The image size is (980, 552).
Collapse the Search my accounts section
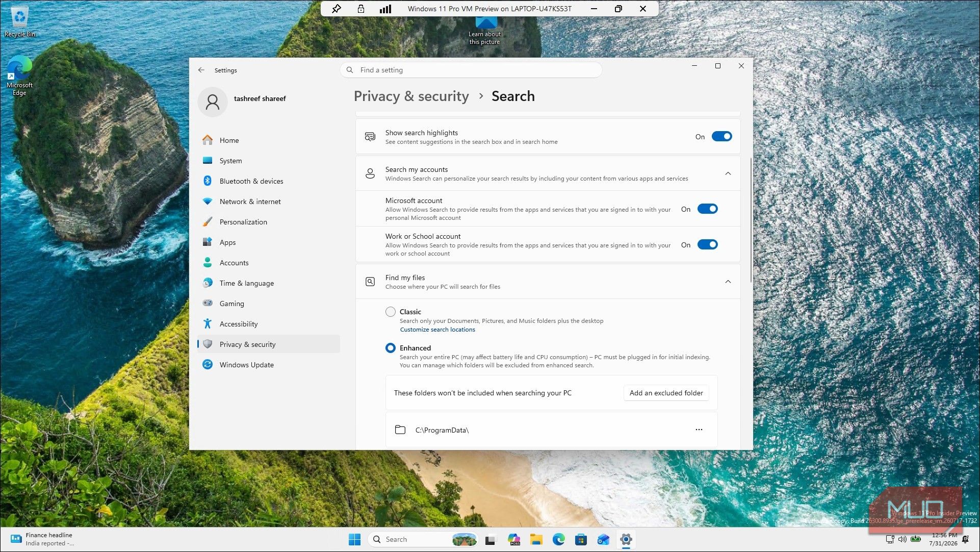pos(728,174)
